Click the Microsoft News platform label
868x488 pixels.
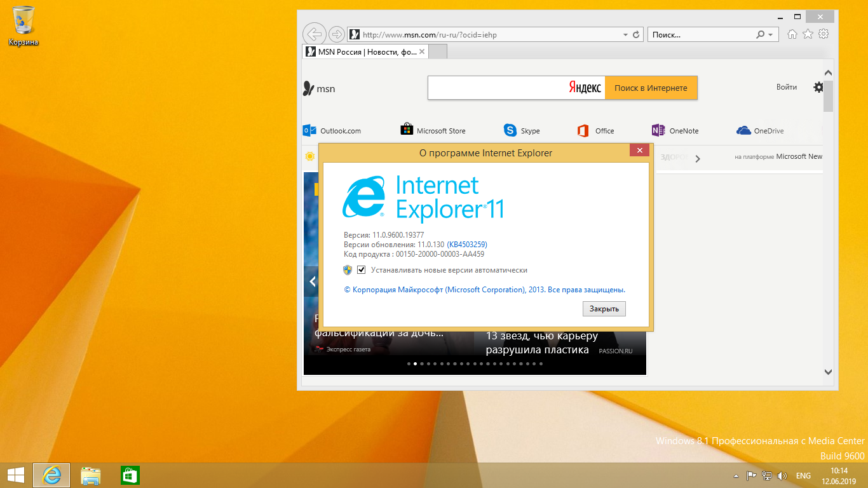click(778, 156)
